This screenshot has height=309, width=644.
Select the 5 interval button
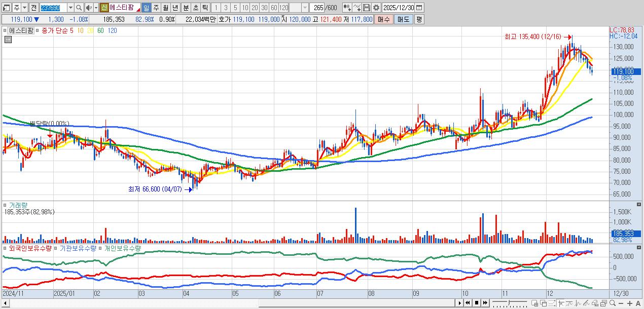coord(235,8)
